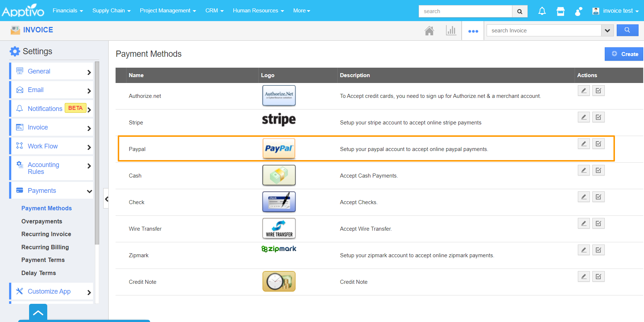
Task: Open the search Invoice dropdown arrow
Action: pyautogui.click(x=607, y=31)
